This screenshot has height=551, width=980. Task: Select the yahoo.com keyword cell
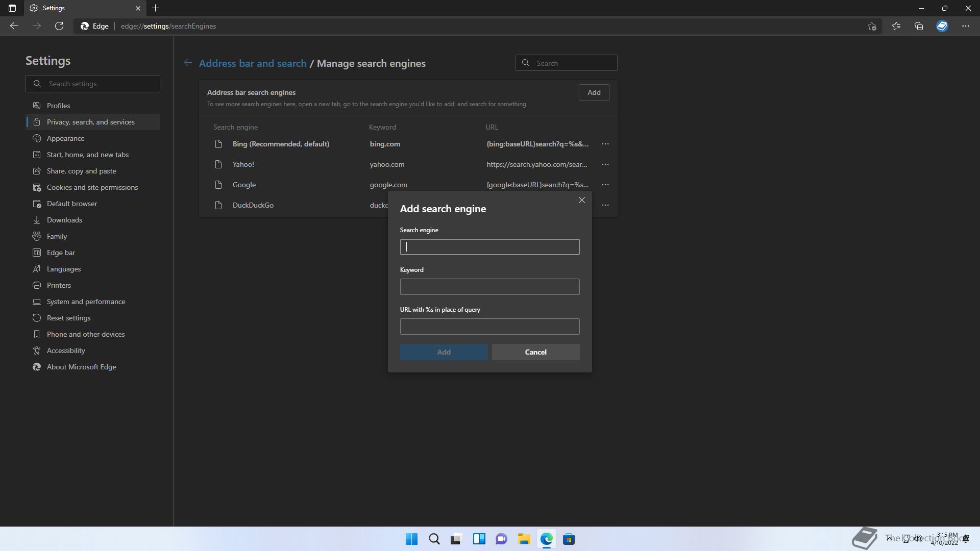point(387,164)
